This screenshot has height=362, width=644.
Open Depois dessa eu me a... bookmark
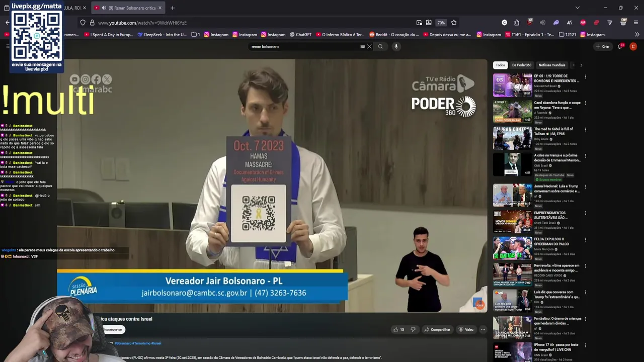(x=447, y=35)
